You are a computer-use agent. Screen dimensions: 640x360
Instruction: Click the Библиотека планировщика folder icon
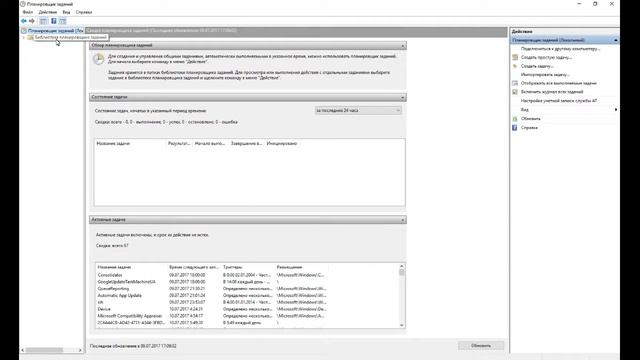coord(30,38)
